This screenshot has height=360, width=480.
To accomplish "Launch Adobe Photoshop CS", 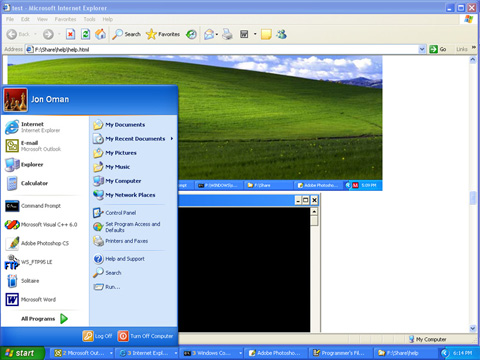I will click(45, 243).
